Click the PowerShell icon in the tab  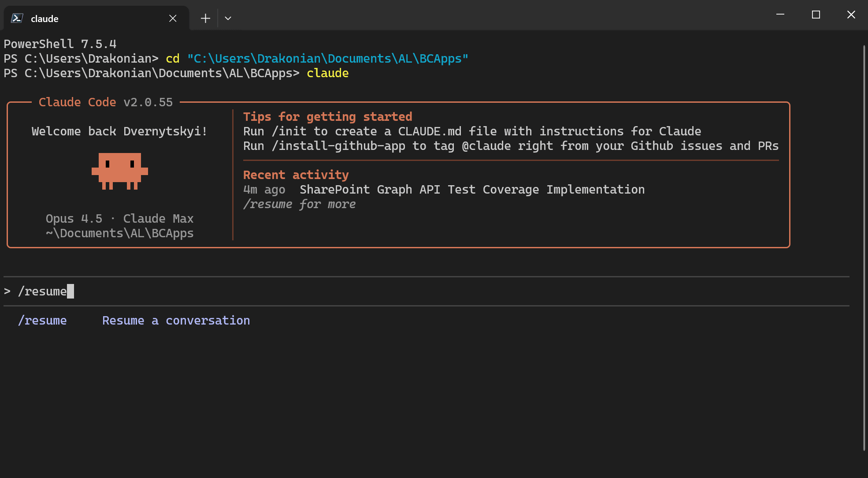pyautogui.click(x=17, y=18)
